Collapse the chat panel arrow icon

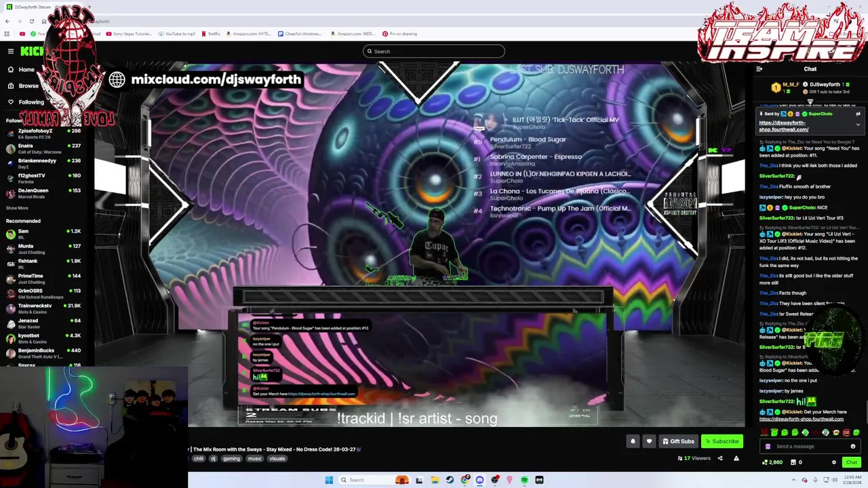759,69
